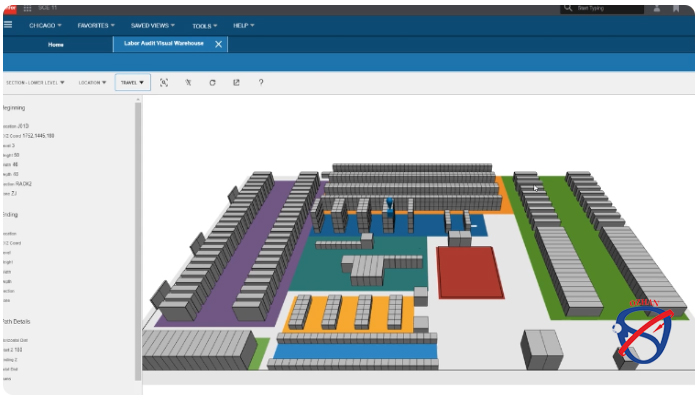700x400 pixels.
Task: Click the red floor zone in the warehouse
Action: click(x=470, y=272)
